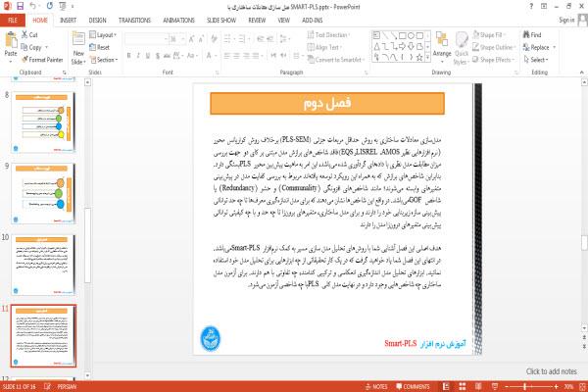This screenshot has height=392, width=588.
Task: Switch to Normal view icon
Action: (446, 386)
